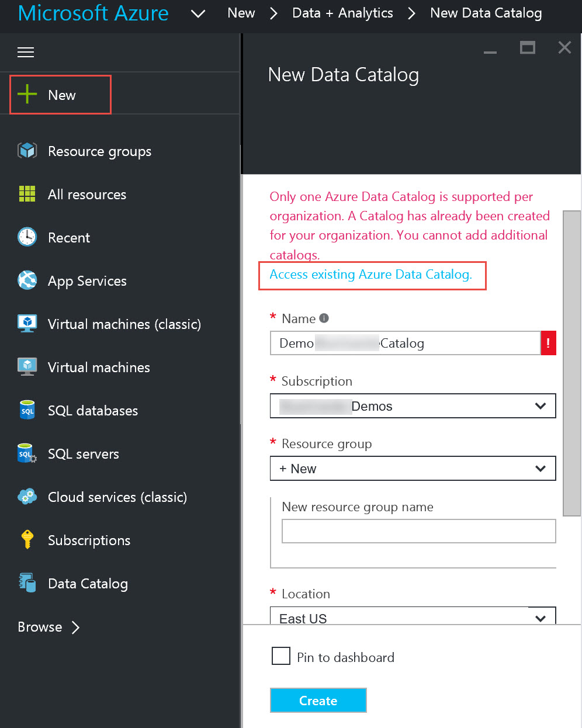582x728 pixels.
Task: Select New Data Catalog breadcrumb
Action: 486,13
